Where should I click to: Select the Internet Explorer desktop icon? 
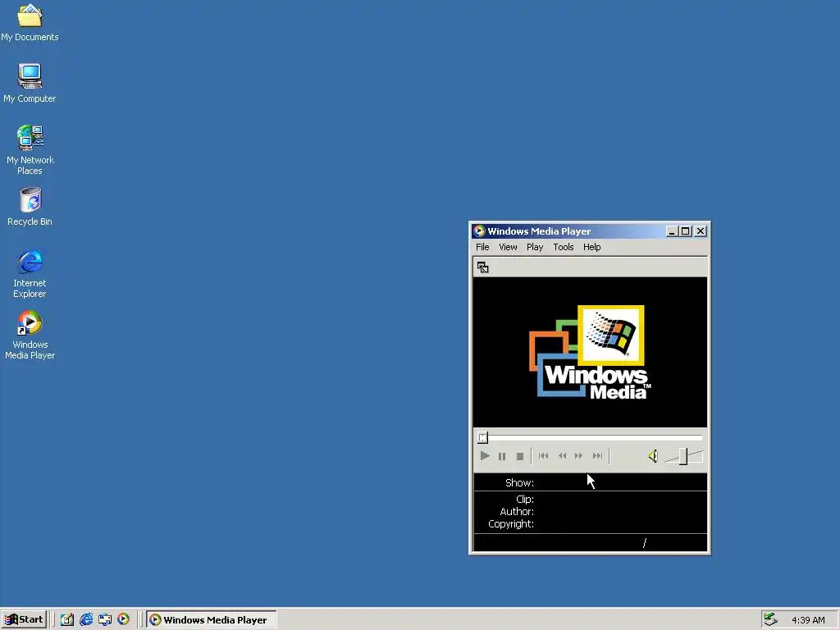click(x=30, y=273)
